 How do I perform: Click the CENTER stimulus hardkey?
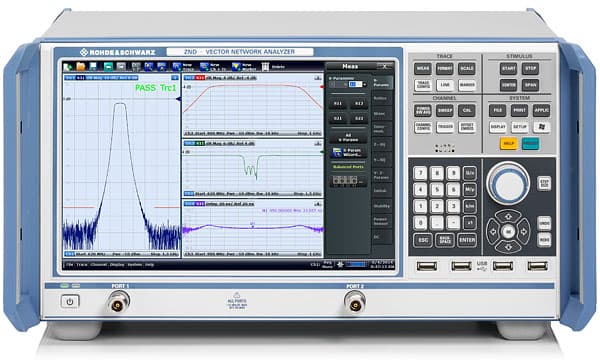[508, 85]
